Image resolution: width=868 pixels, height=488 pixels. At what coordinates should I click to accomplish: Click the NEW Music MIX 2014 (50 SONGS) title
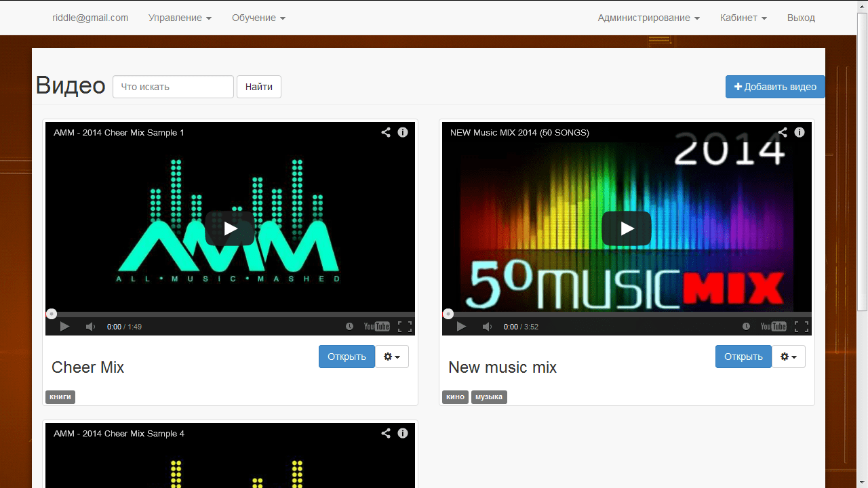(x=519, y=132)
